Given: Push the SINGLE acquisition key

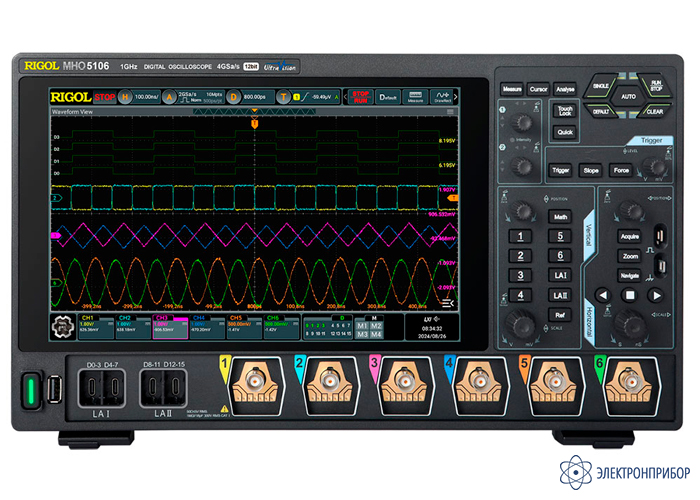Looking at the screenshot, I should pos(600,86).
